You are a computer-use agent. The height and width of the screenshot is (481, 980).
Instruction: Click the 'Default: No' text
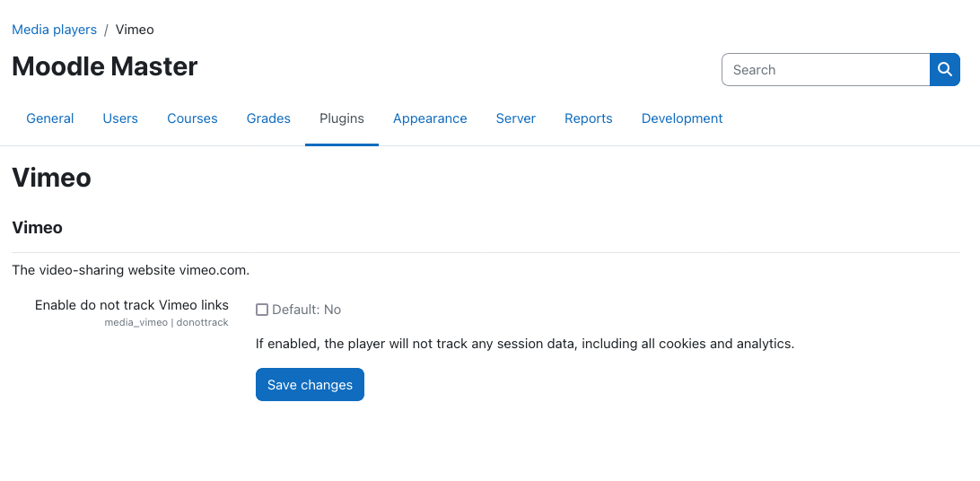tap(306, 310)
